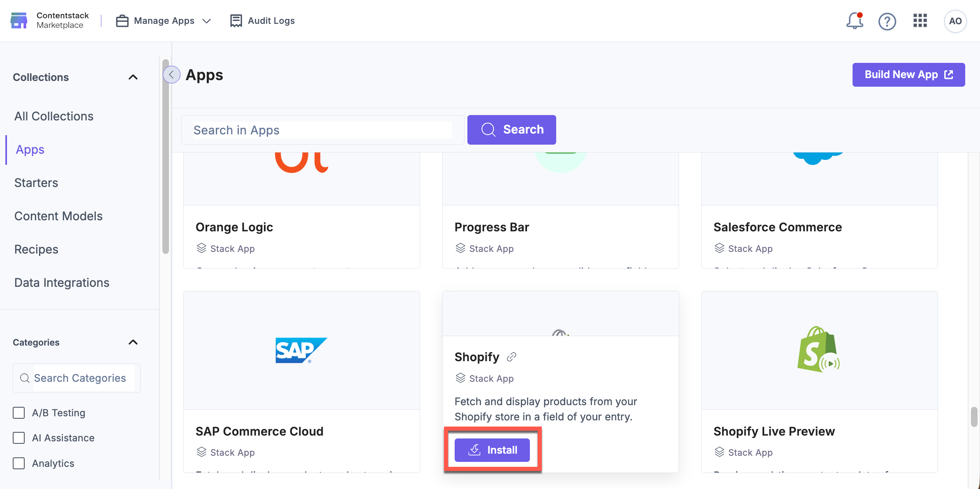Install the Shopify app

click(492, 450)
